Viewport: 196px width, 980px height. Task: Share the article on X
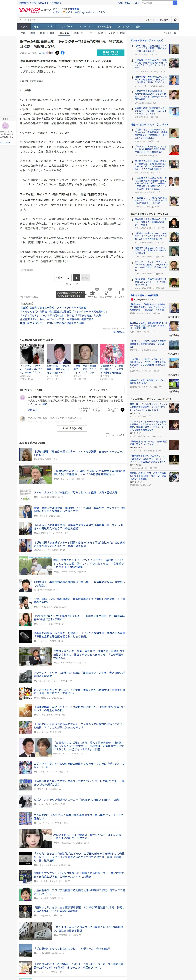(57, 53)
